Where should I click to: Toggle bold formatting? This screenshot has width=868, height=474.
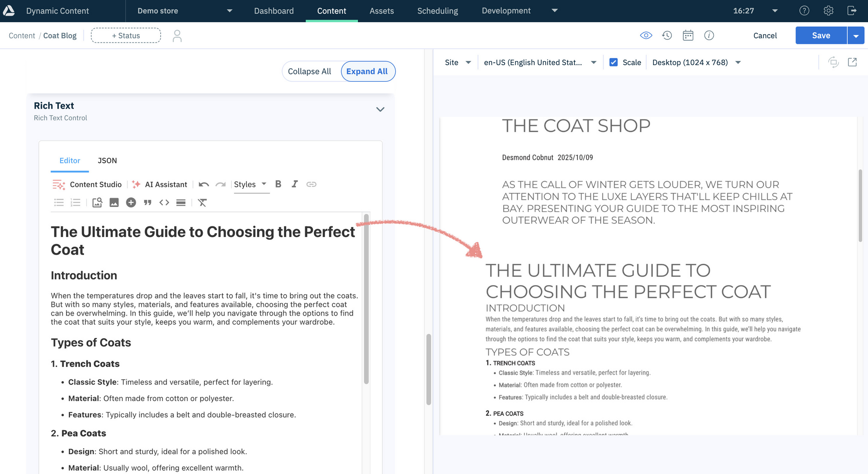click(278, 184)
